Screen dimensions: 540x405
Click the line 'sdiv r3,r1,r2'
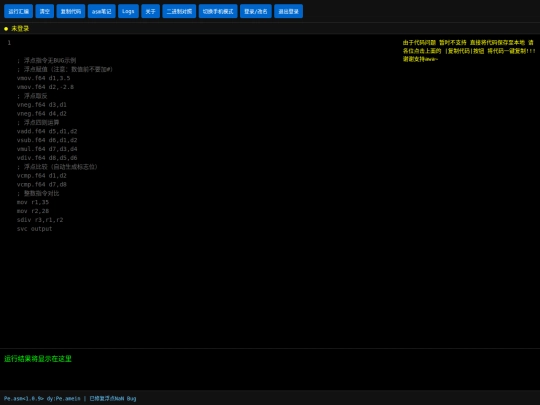tap(40, 220)
